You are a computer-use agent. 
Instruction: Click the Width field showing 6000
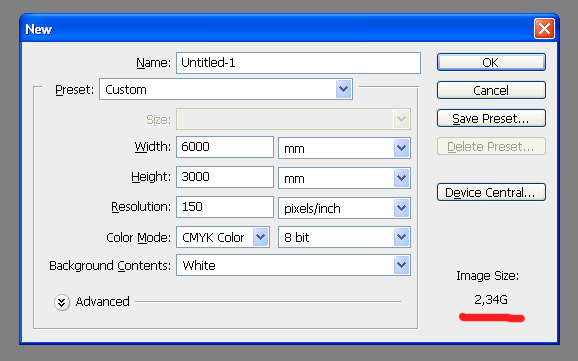click(225, 147)
